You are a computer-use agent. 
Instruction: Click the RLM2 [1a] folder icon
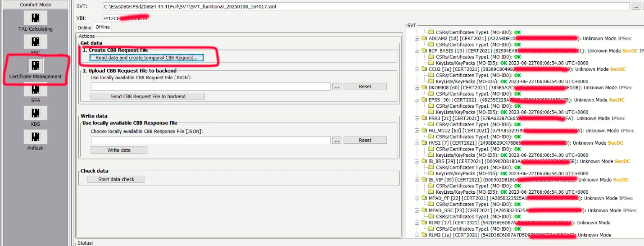tap(424, 235)
